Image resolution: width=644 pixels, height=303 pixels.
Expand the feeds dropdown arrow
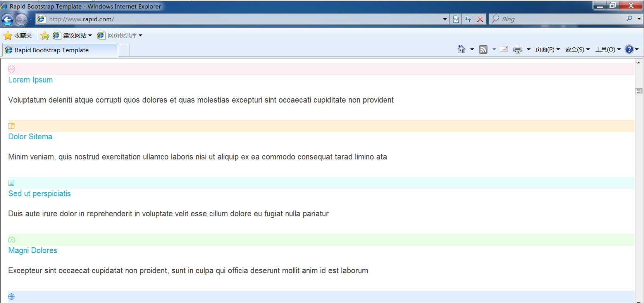pyautogui.click(x=494, y=49)
